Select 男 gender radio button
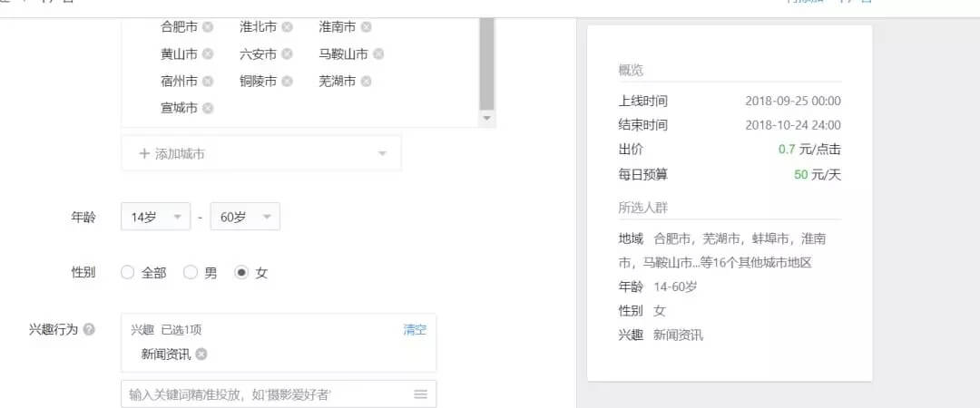The width and height of the screenshot is (980, 408). click(x=191, y=273)
